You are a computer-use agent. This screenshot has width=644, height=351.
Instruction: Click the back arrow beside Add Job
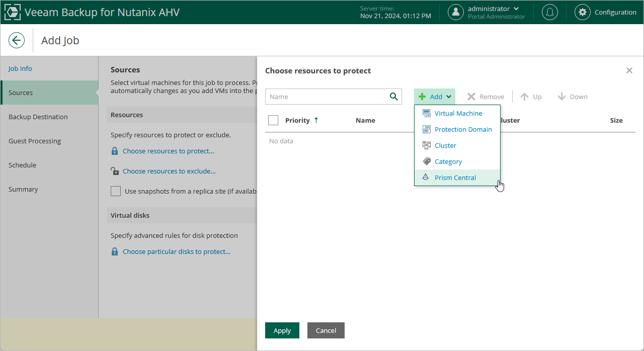click(17, 40)
